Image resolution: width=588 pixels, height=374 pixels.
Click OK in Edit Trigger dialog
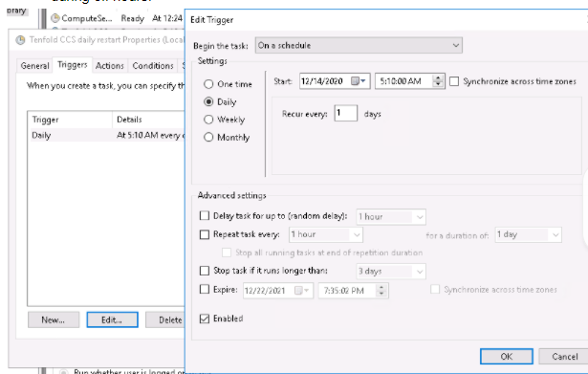pos(506,357)
